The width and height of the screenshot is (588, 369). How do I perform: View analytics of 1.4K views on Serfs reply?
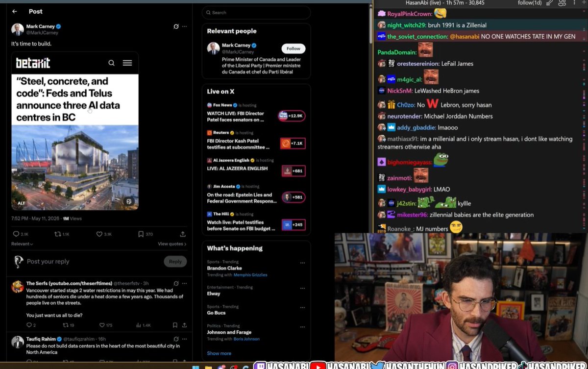(x=144, y=325)
